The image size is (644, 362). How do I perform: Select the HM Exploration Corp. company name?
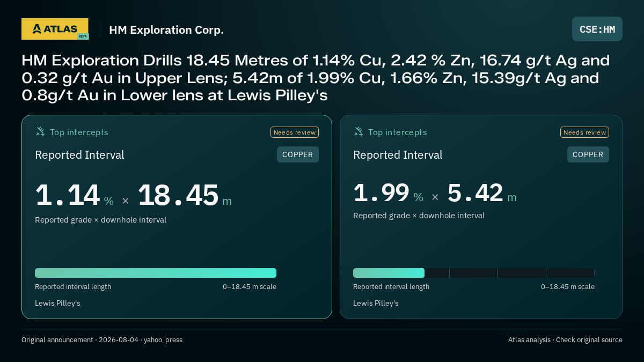coord(166,30)
